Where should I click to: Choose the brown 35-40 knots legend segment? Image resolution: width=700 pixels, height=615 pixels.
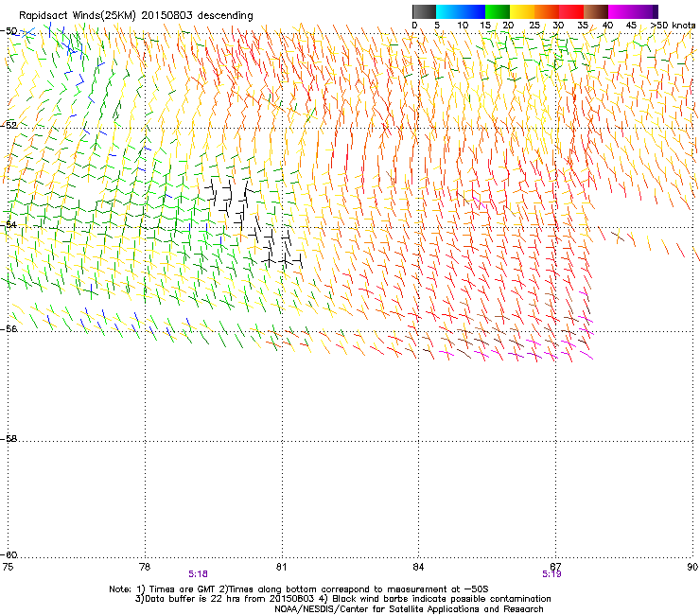[596, 11]
